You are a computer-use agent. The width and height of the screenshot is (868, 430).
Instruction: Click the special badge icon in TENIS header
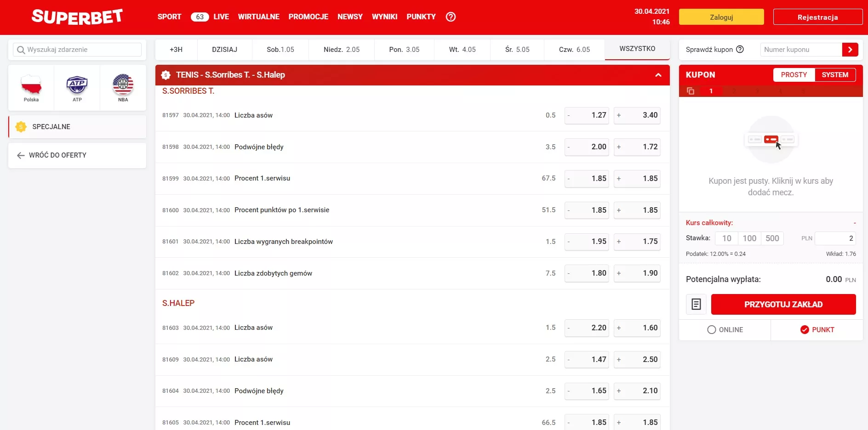click(166, 75)
